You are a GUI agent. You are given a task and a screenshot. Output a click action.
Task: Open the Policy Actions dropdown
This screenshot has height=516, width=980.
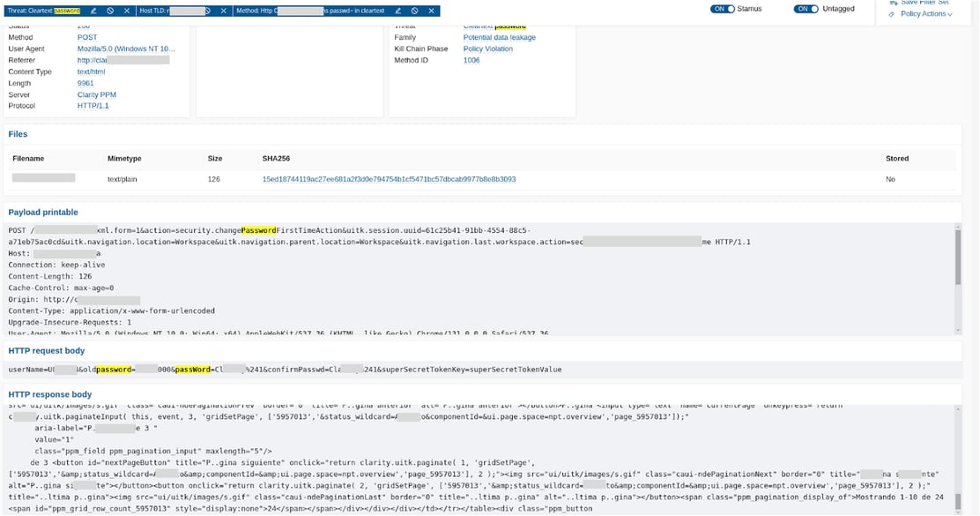pos(926,14)
